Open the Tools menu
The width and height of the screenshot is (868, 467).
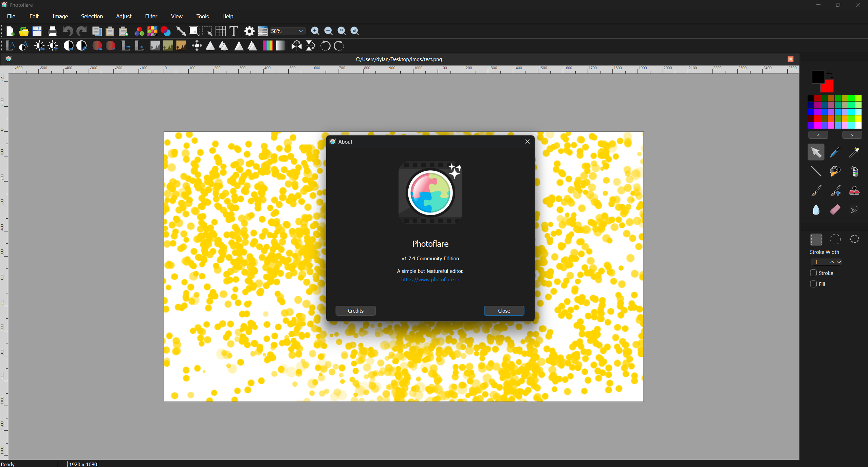[202, 16]
